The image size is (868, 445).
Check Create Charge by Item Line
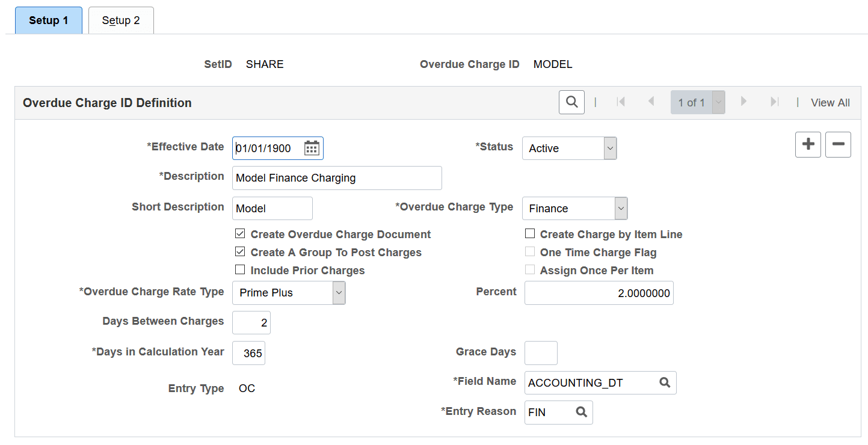pyautogui.click(x=530, y=234)
